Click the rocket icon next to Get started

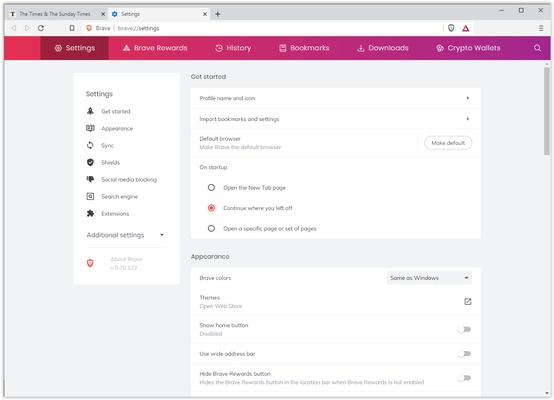pyautogui.click(x=90, y=111)
